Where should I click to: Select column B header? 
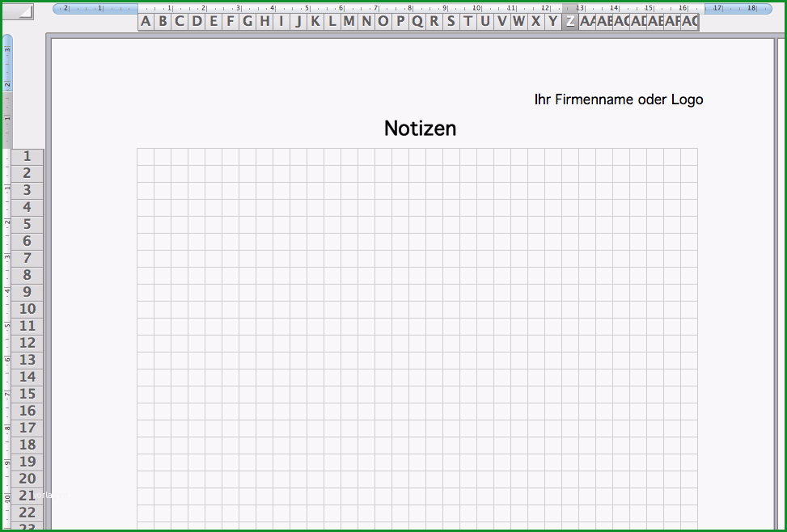[163, 22]
